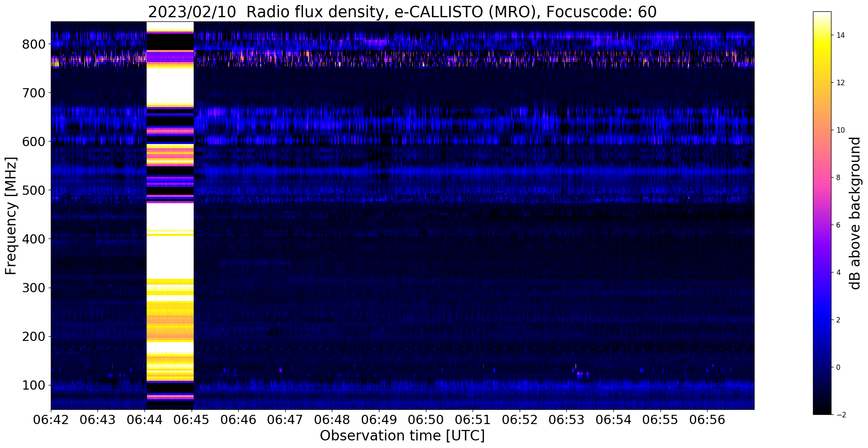Click the 'Observation time [UTC]' axis label

402,436
